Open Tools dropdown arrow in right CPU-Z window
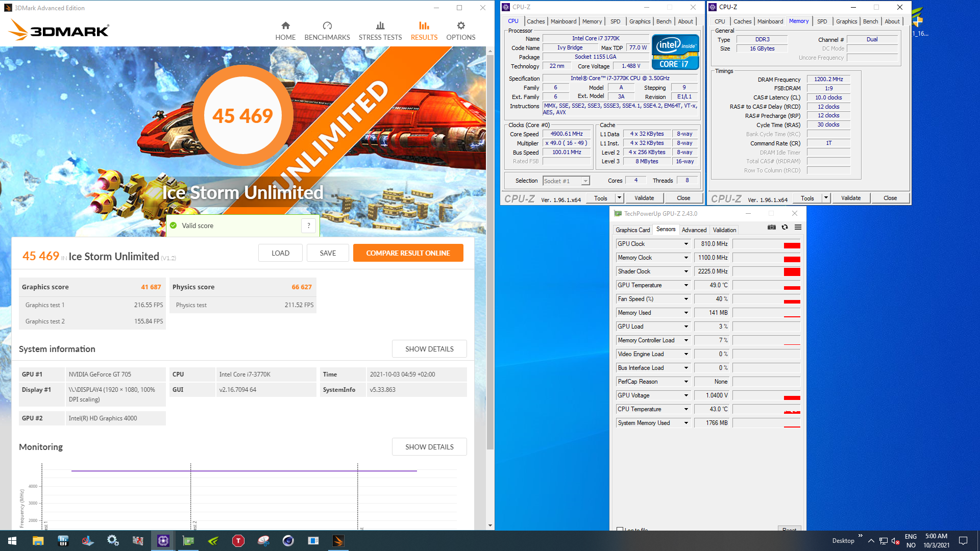The image size is (980, 551). point(826,198)
